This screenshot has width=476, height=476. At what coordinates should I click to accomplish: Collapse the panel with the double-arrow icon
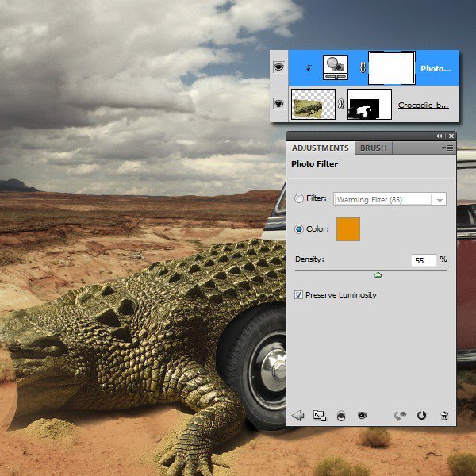pos(439,136)
